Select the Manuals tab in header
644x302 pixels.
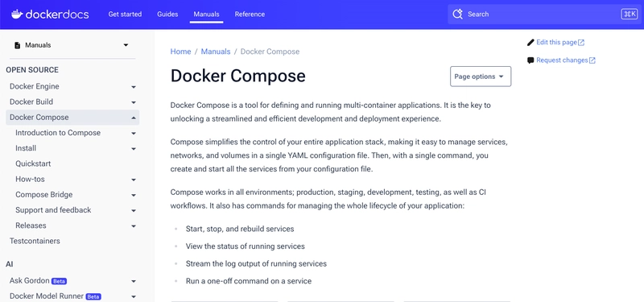tap(207, 14)
